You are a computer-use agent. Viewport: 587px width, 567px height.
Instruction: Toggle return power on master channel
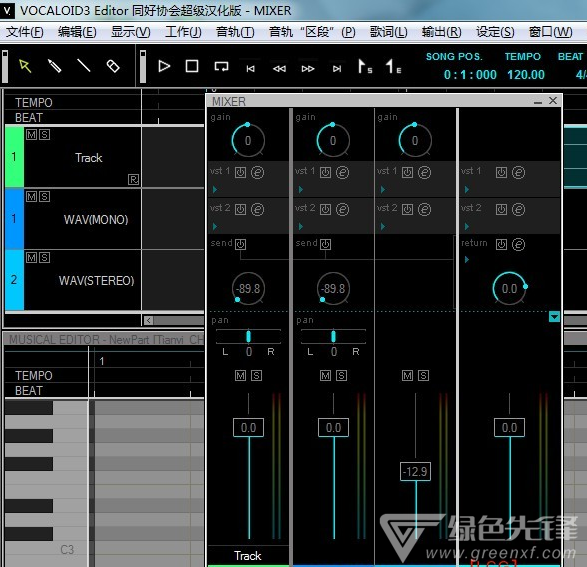(501, 244)
